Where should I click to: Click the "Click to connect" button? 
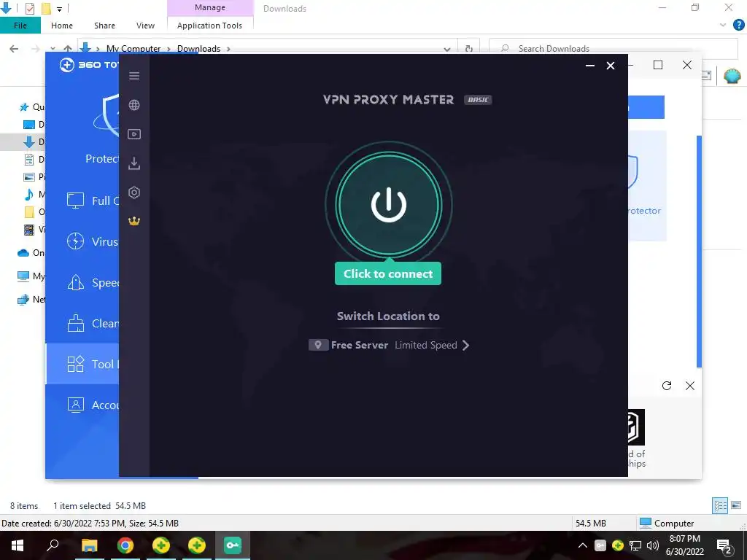tap(388, 274)
